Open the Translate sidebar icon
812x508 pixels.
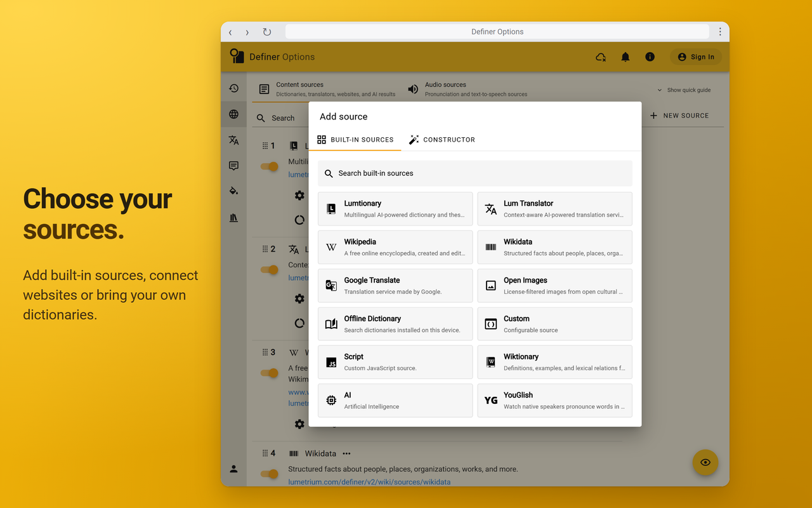click(233, 140)
